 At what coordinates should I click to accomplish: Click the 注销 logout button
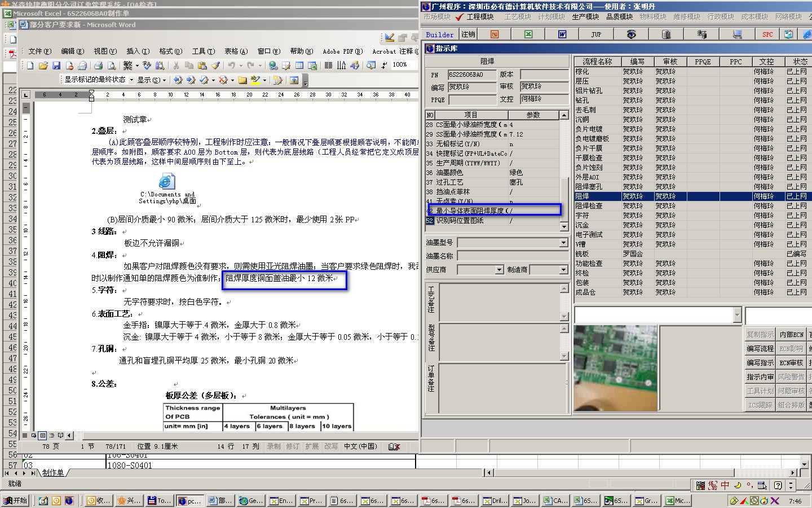tap(468, 34)
